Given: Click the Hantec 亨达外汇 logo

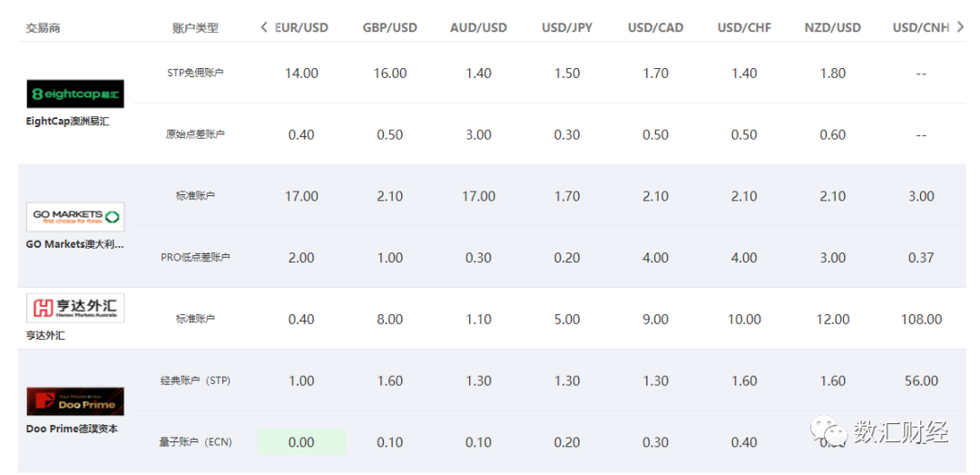Looking at the screenshot, I should pos(76,309).
